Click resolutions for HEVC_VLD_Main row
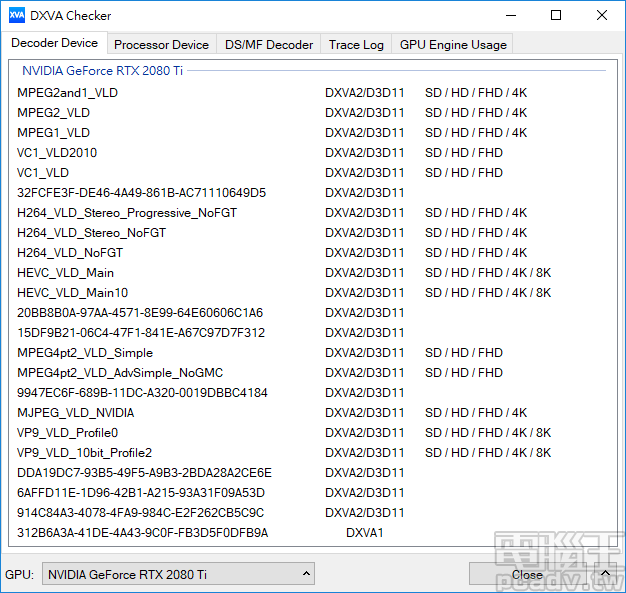Image resolution: width=626 pixels, height=593 pixels. 488,272
